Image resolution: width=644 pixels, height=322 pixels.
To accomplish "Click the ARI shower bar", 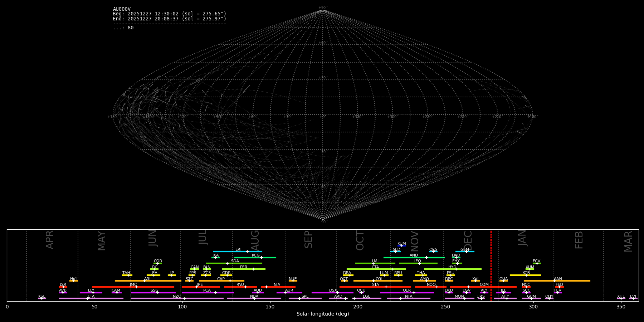I will click(148, 281).
